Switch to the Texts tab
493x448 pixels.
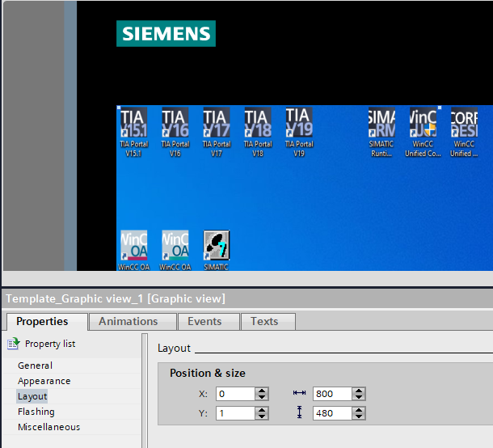pos(264,321)
